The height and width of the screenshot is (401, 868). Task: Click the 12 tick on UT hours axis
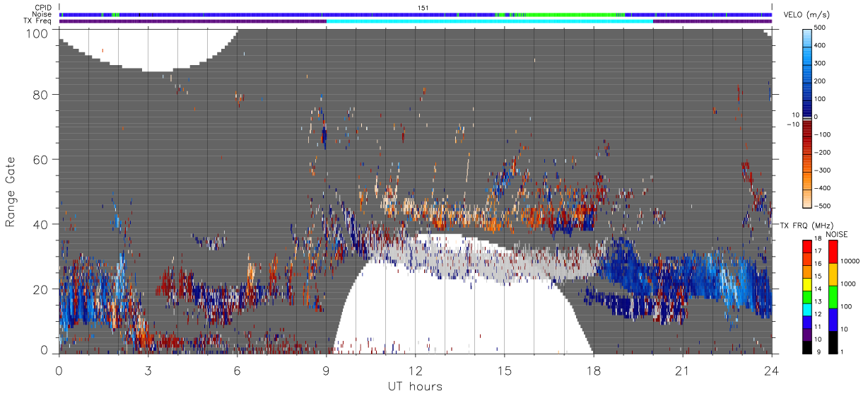pos(415,370)
